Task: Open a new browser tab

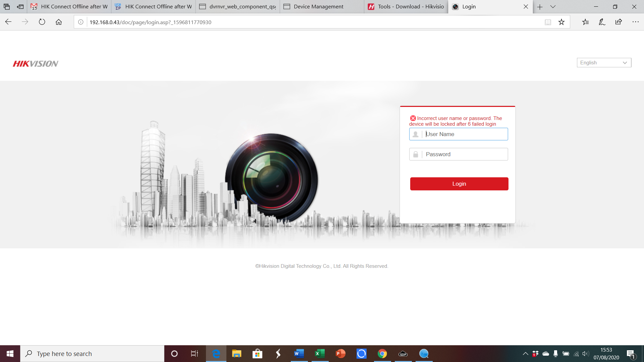Action: 540,7
